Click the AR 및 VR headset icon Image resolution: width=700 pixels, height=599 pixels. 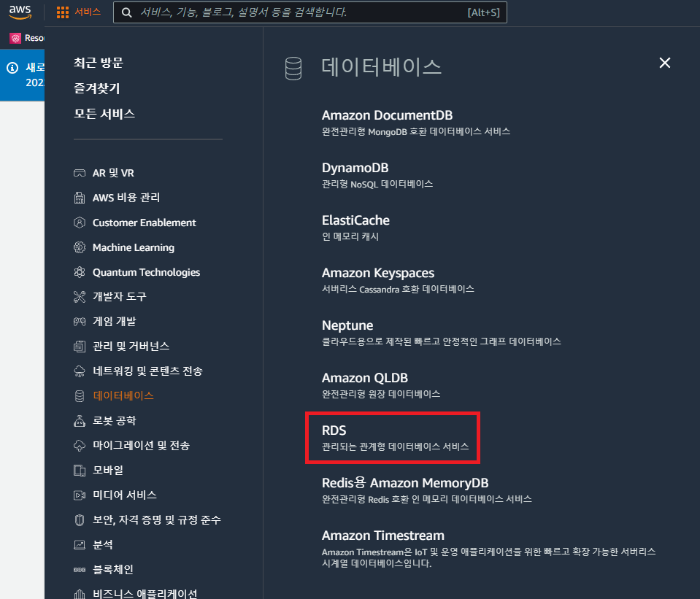click(80, 173)
